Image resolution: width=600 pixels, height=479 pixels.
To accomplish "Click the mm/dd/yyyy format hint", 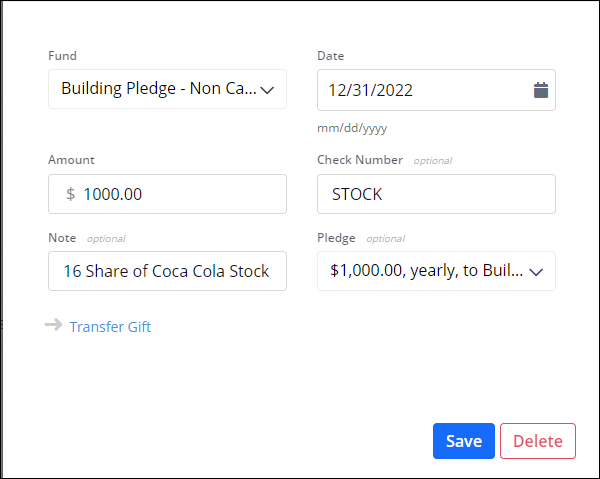I will click(352, 128).
